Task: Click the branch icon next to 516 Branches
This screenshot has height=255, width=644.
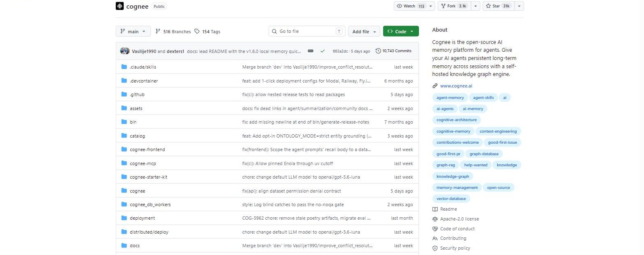Action: [158, 32]
